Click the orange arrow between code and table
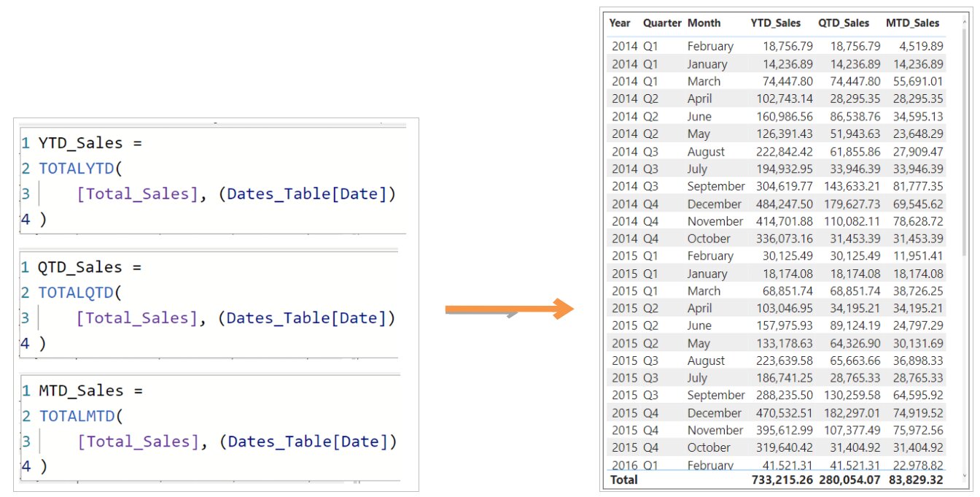Image resolution: width=980 pixels, height=497 pixels. click(x=509, y=309)
